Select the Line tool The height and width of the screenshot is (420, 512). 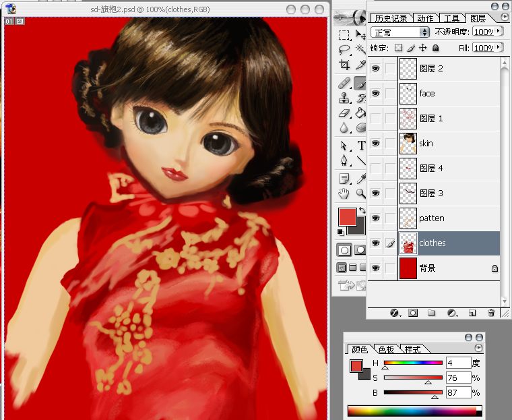click(x=361, y=160)
